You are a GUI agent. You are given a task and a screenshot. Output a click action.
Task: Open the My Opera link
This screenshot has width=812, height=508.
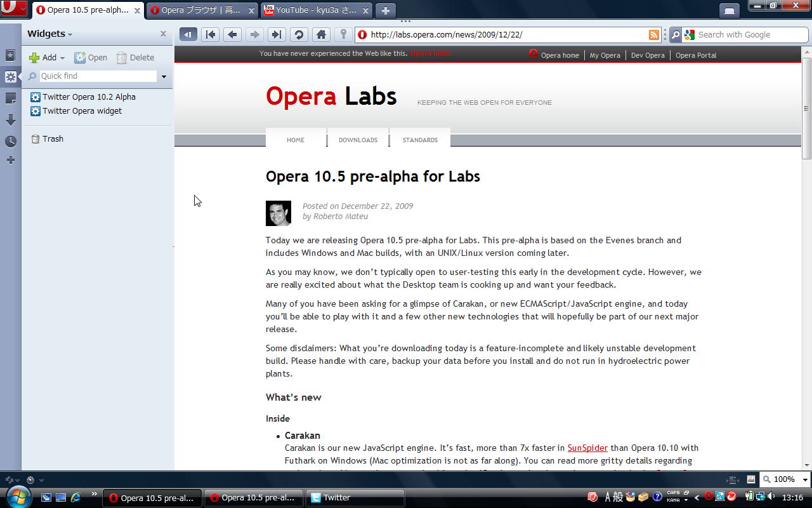605,55
